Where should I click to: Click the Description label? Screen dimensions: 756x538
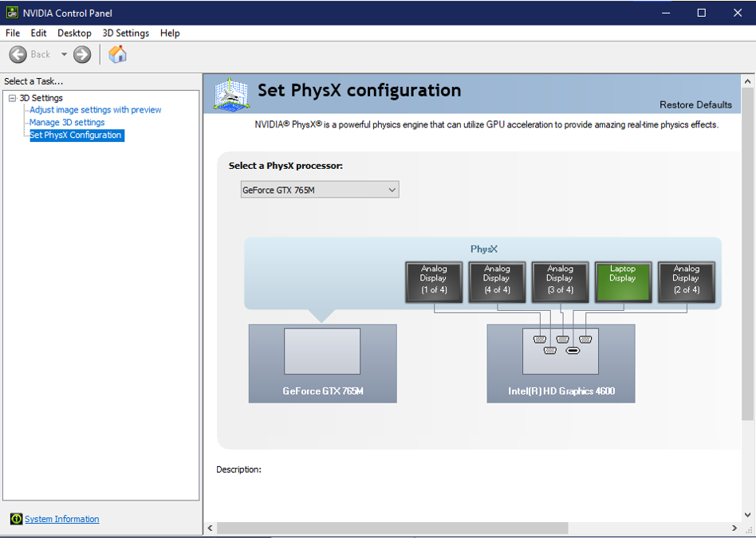point(238,469)
